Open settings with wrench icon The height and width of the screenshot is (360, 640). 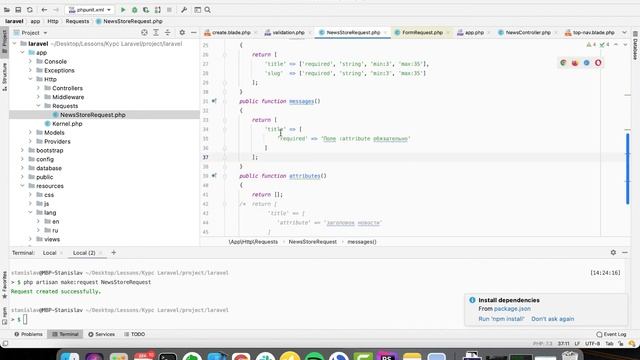[x=184, y=10]
